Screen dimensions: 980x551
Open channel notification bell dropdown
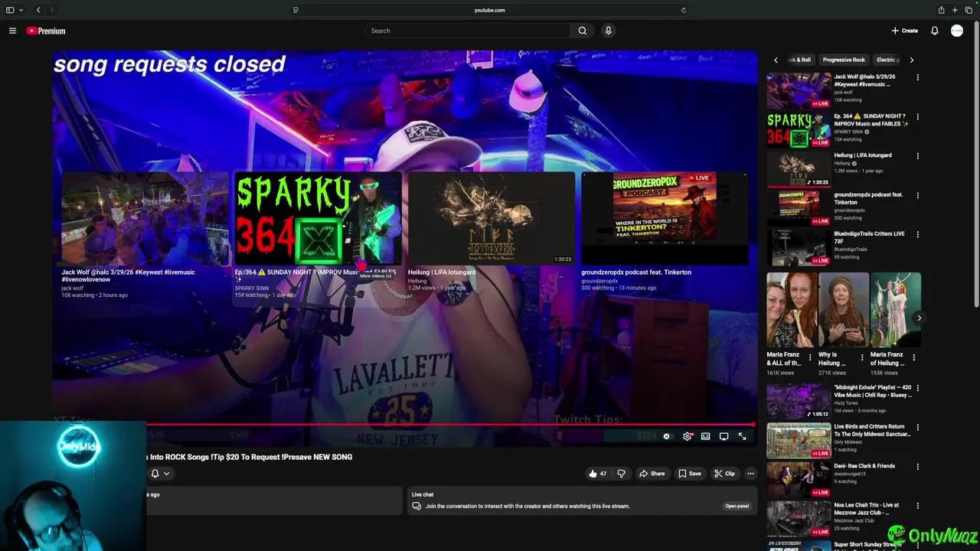click(x=160, y=474)
